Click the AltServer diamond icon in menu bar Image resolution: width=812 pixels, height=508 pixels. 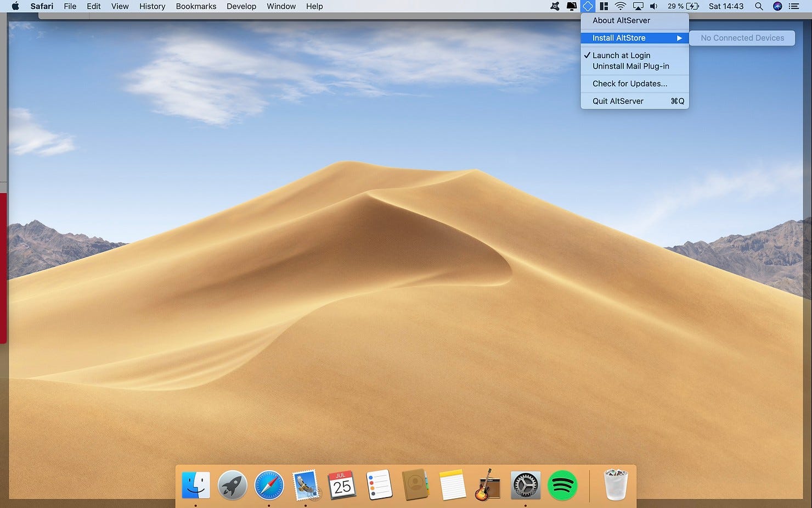588,6
